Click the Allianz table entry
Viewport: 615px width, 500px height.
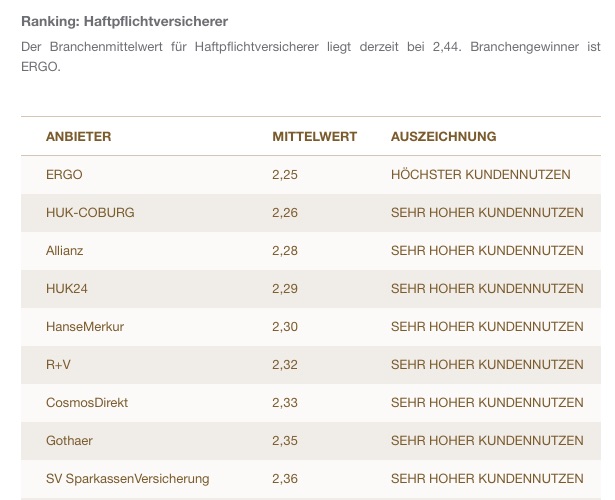65,251
